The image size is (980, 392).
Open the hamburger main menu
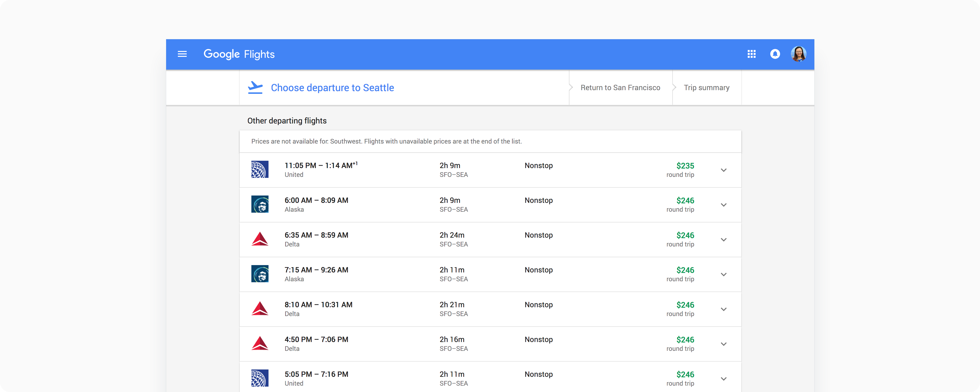click(x=182, y=54)
